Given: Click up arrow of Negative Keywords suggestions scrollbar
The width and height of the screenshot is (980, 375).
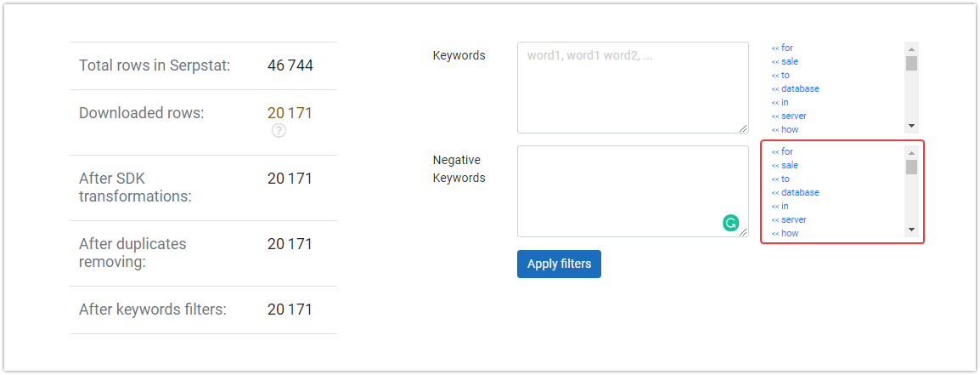Looking at the screenshot, I should [x=911, y=153].
